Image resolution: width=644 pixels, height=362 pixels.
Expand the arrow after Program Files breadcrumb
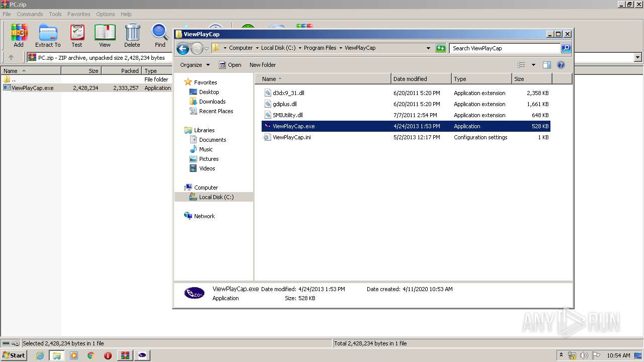pos(341,48)
